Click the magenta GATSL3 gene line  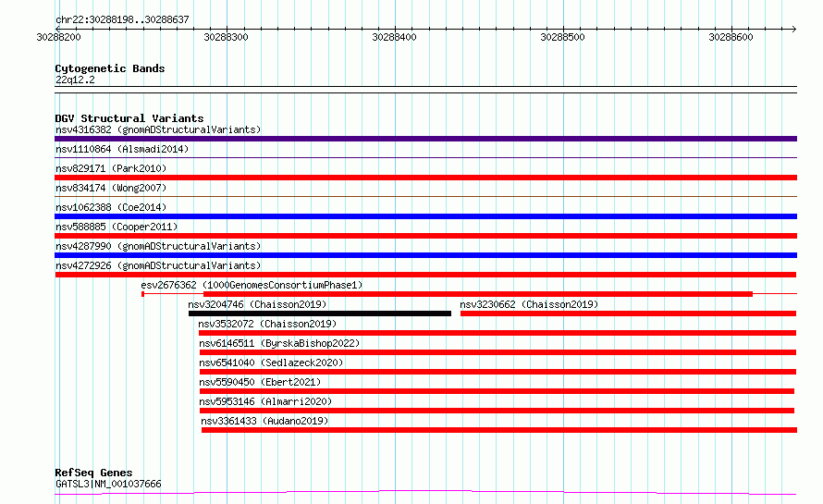[425, 492]
